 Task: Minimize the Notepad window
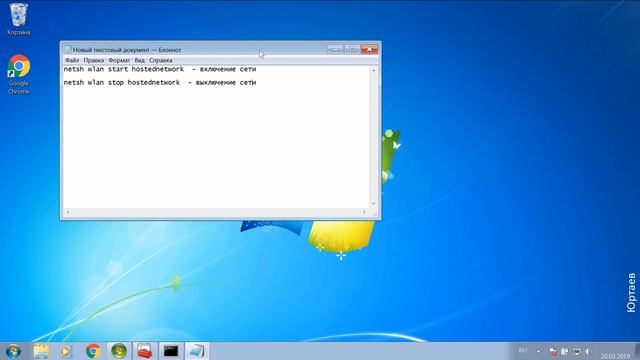pos(335,49)
